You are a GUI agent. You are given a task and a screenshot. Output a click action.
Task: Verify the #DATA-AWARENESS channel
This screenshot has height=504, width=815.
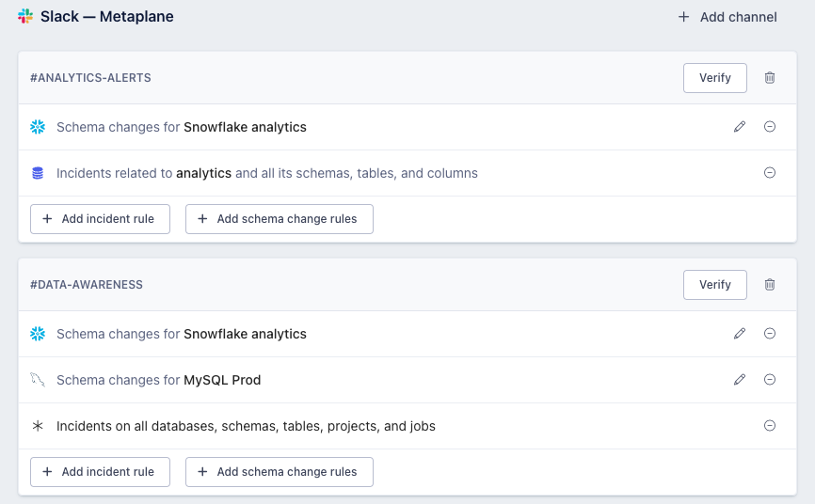click(714, 285)
